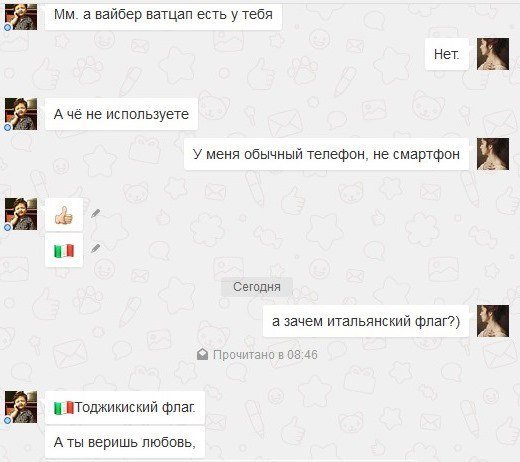The image size is (520, 462).
Task: Click the pencil icon beside thumbs-up message
Action: [96, 213]
